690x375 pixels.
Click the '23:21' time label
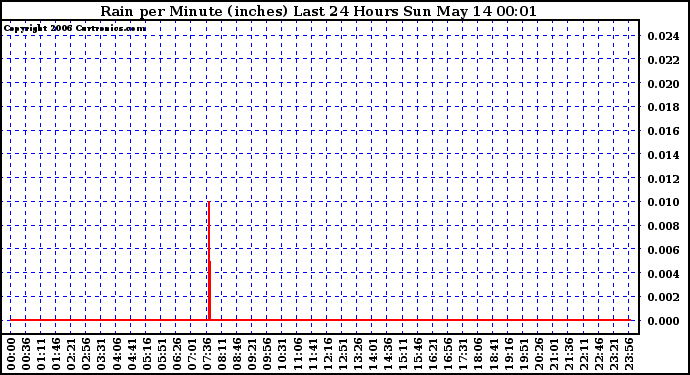pos(614,354)
